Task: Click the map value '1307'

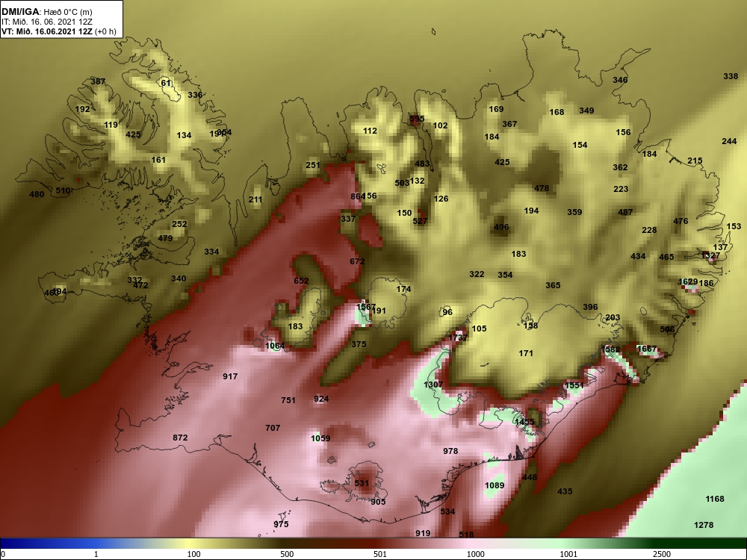Action: 433,385
